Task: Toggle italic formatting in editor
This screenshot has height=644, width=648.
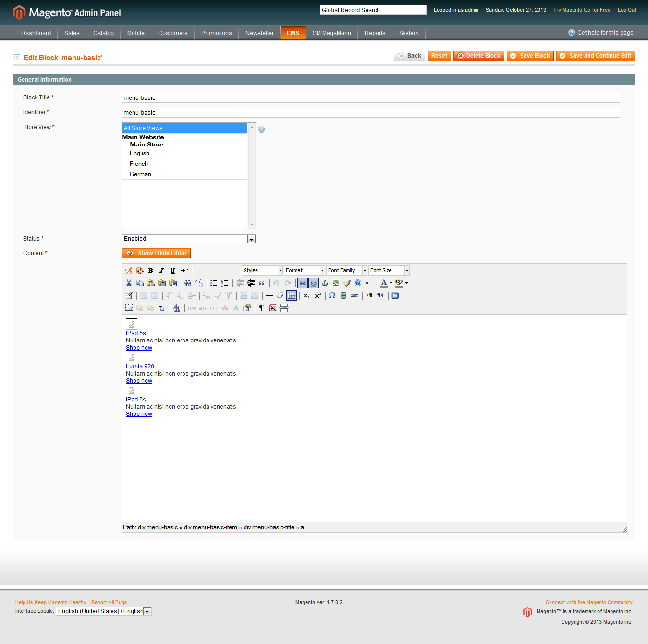Action: (x=162, y=271)
